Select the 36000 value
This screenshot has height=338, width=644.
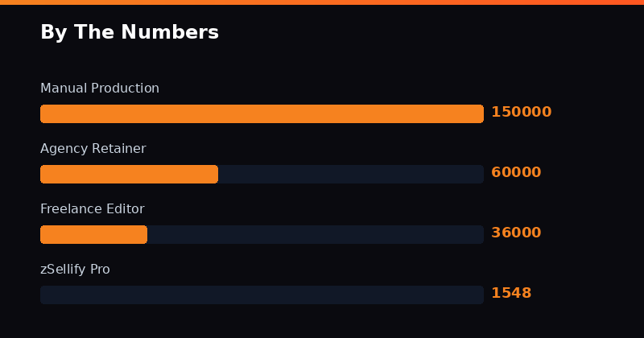pyautogui.click(x=516, y=233)
